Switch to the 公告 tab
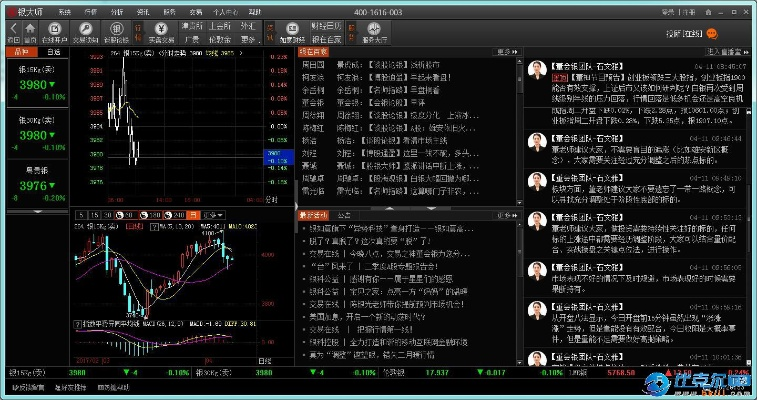The width and height of the screenshot is (757, 400). [344, 215]
